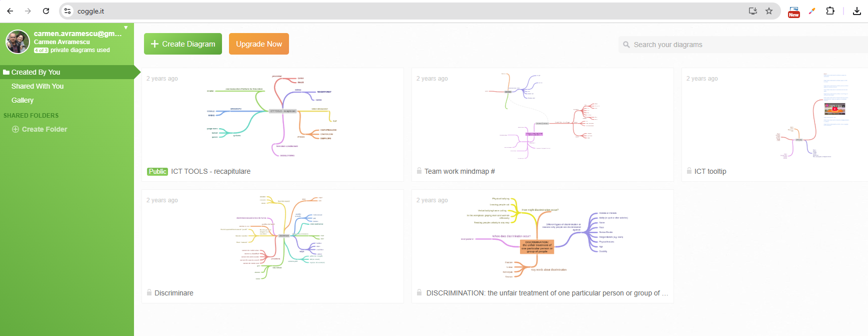Open Shared With You section
The height and width of the screenshot is (336, 868).
coord(37,86)
